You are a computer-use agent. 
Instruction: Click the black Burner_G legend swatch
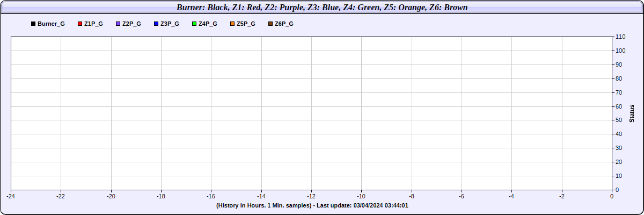(33, 24)
